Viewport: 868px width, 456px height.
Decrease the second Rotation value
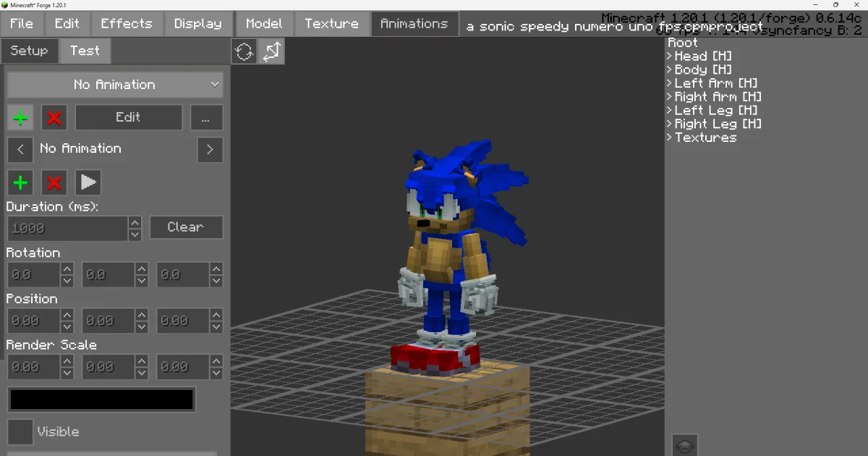tap(142, 282)
